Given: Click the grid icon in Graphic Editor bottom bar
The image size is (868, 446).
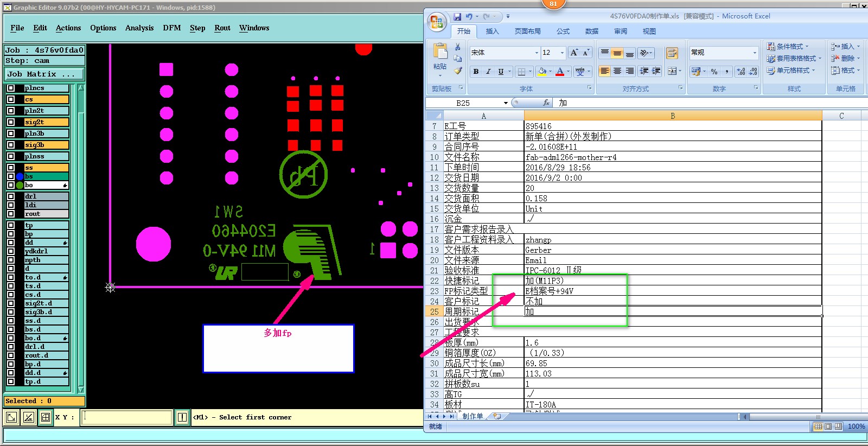Looking at the screenshot, I should click(x=46, y=417).
